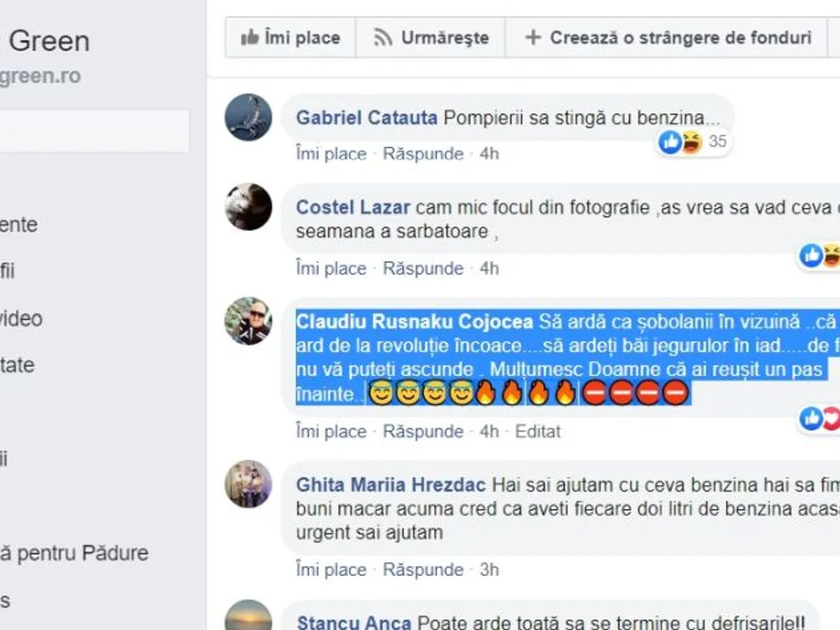Click Răspunde under Ghita Mariia Hrezdac's comment

[x=423, y=570]
